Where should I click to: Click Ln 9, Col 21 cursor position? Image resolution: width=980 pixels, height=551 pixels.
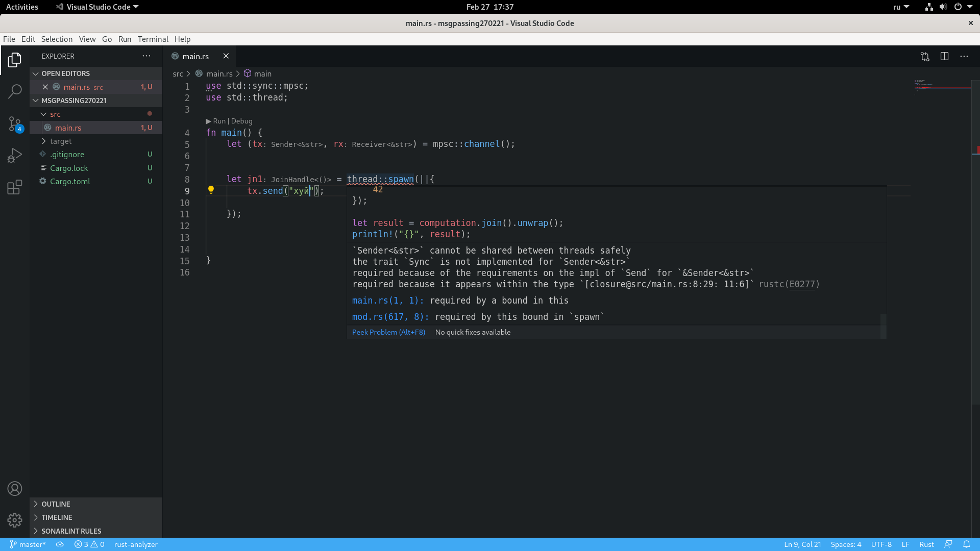click(x=802, y=544)
